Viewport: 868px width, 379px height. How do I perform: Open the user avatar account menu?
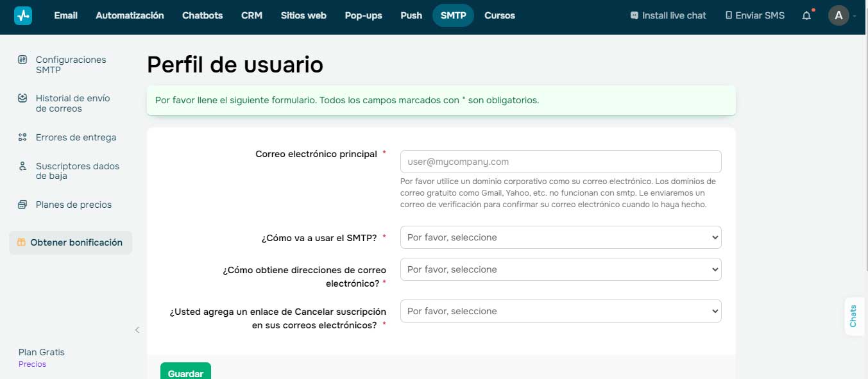(838, 15)
